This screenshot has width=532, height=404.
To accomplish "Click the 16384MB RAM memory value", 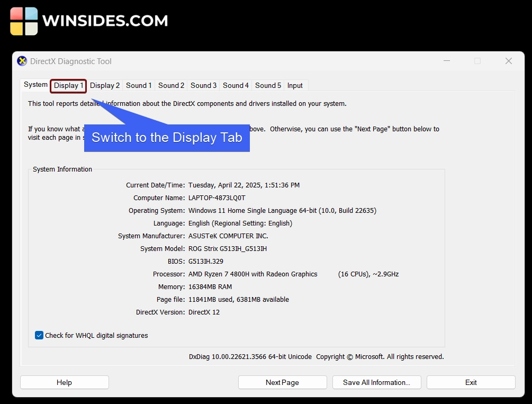I will point(210,287).
